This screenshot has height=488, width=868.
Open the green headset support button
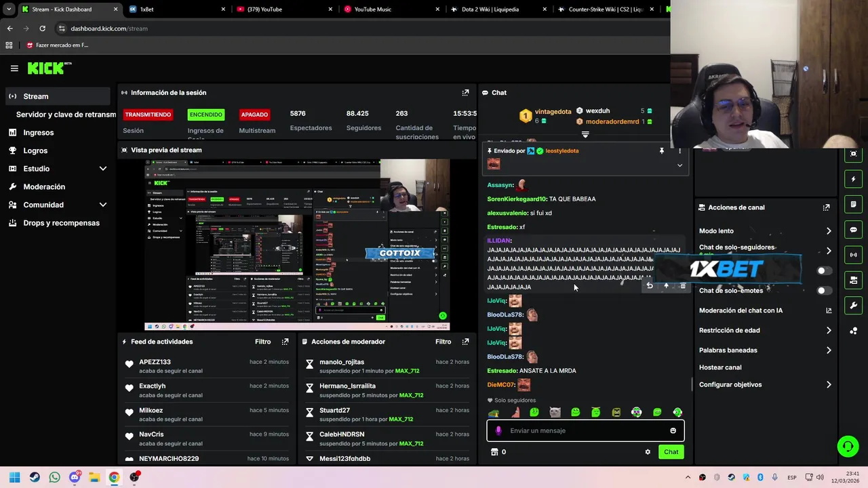pyautogui.click(x=848, y=446)
